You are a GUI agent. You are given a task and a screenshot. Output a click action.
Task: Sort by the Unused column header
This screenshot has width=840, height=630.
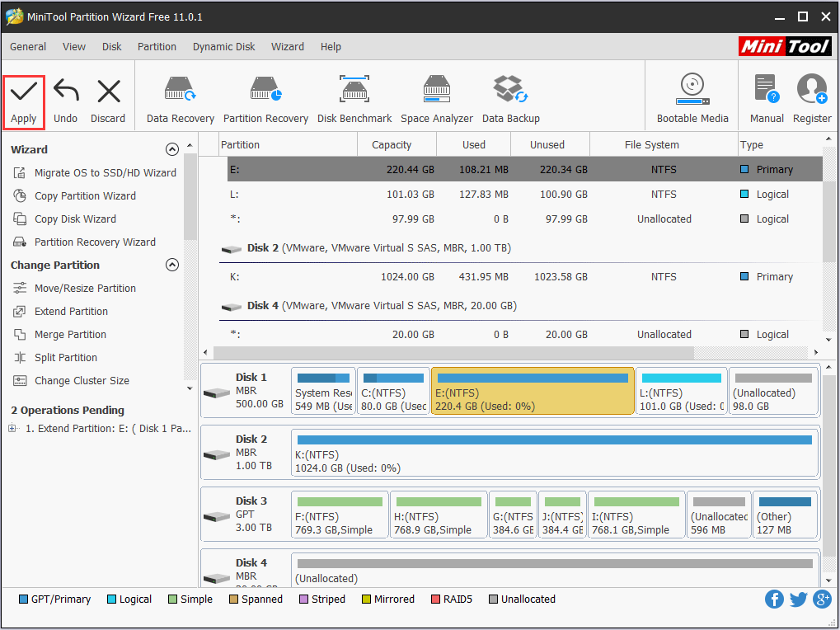click(550, 144)
